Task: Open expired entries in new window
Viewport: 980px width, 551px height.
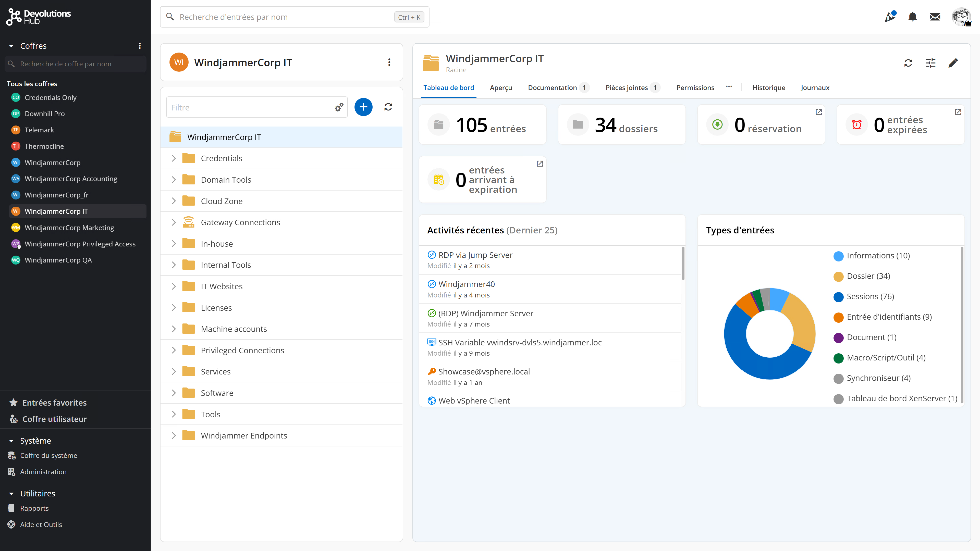Action: click(958, 112)
